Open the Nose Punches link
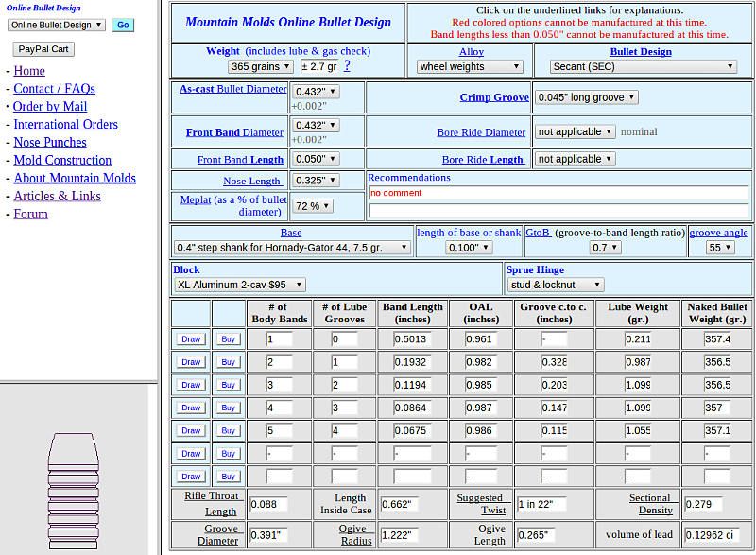The width and height of the screenshot is (756, 555). (x=50, y=142)
